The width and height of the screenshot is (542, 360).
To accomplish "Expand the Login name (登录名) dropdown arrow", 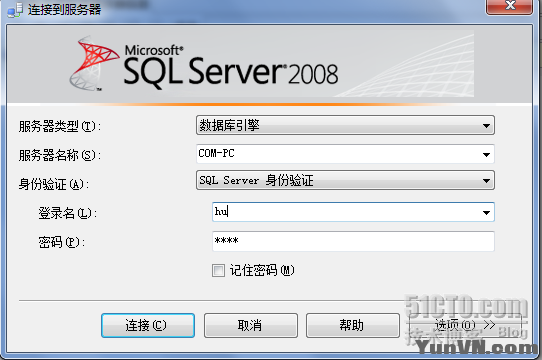I will tap(486, 212).
